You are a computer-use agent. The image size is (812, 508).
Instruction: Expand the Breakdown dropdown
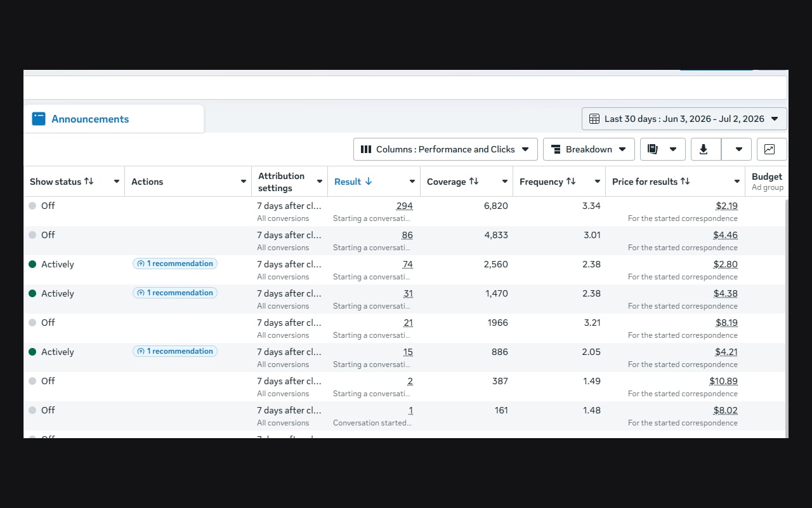click(589, 149)
